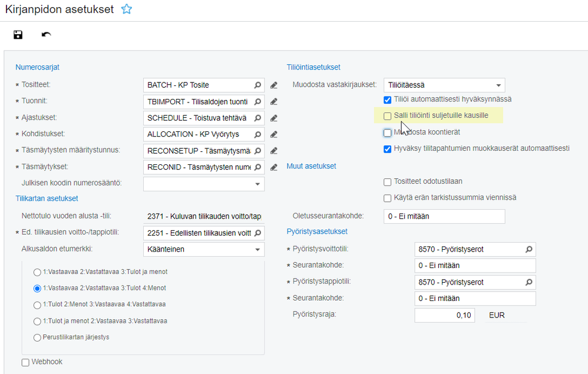Image resolution: width=588 pixels, height=374 pixels.
Task: Open lookup magnifier for Pyöristysvoittotili
Action: [x=528, y=250]
